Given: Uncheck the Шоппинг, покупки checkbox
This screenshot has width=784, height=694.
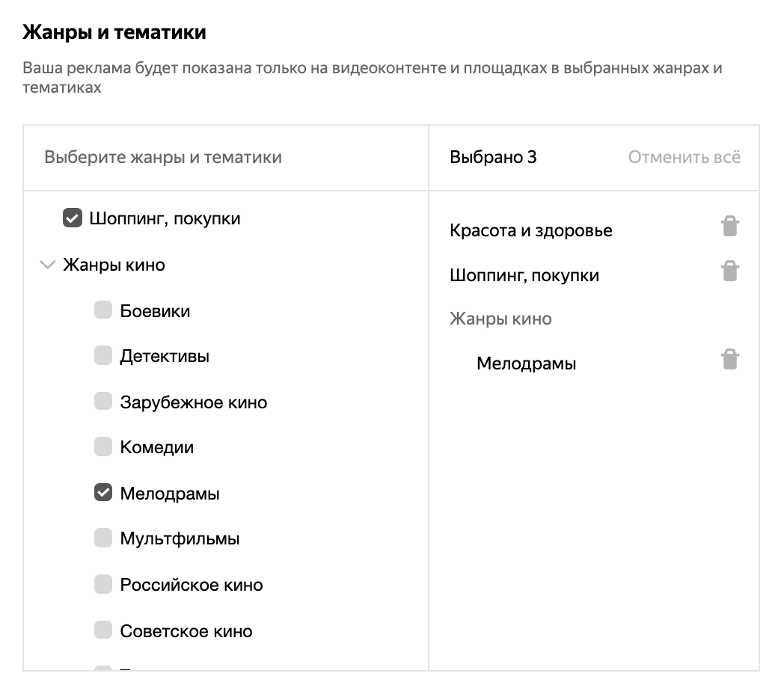Looking at the screenshot, I should [73, 218].
